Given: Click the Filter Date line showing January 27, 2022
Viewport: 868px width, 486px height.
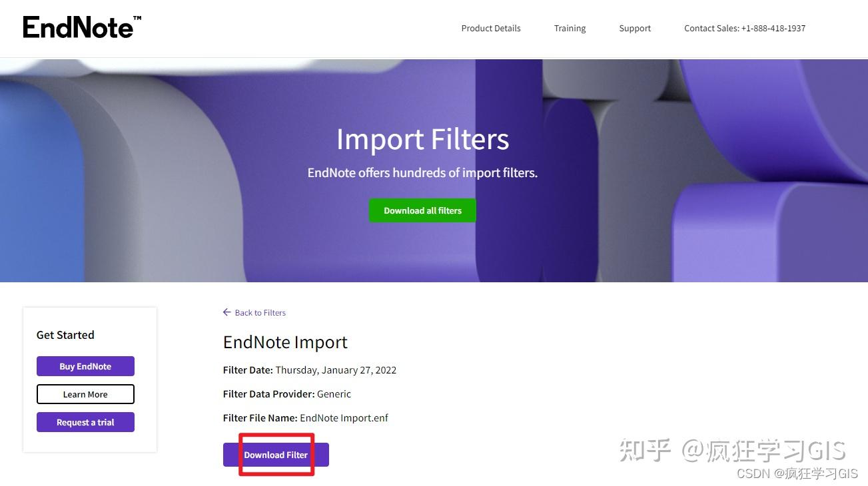Looking at the screenshot, I should [310, 370].
